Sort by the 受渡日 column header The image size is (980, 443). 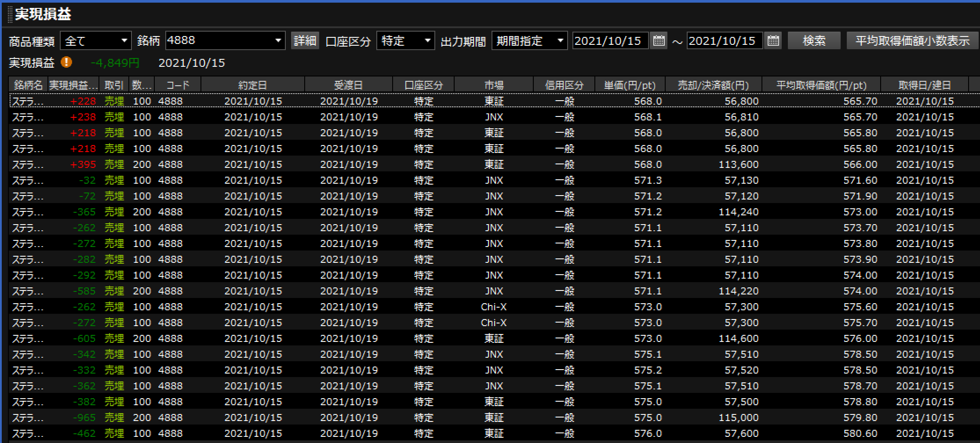click(348, 85)
